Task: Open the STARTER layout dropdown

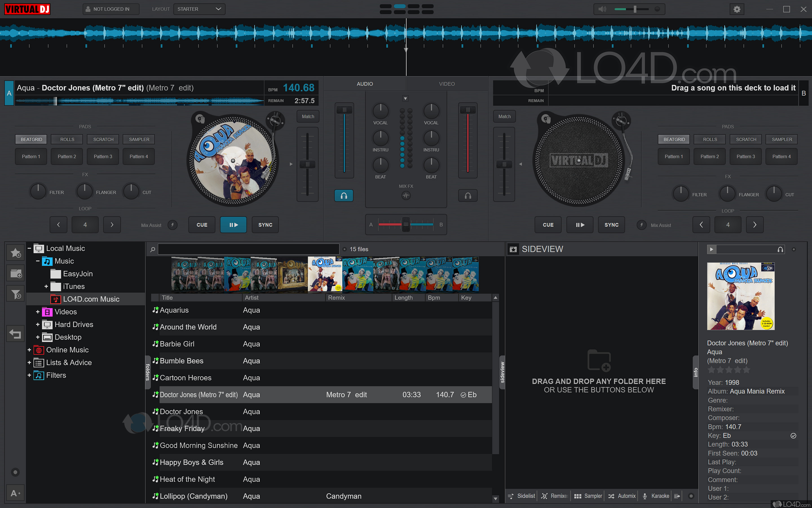Action: click(199, 9)
